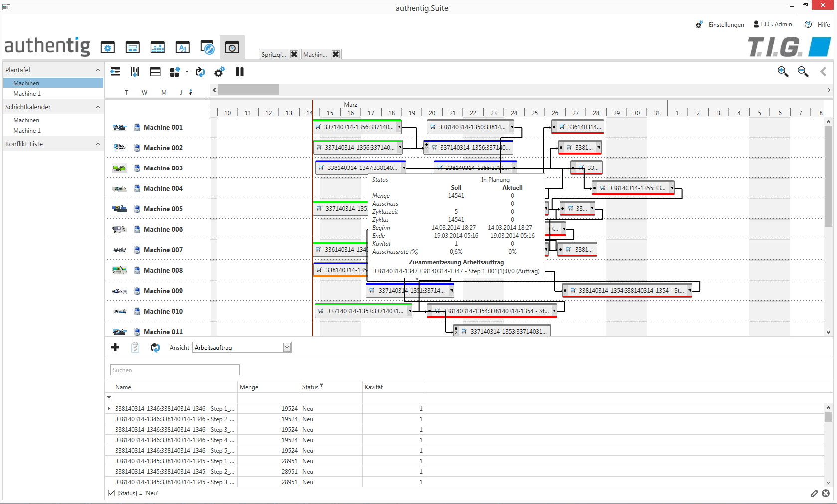
Task: Uncheck the [Status] = 'Neu' filter
Action: (112, 493)
